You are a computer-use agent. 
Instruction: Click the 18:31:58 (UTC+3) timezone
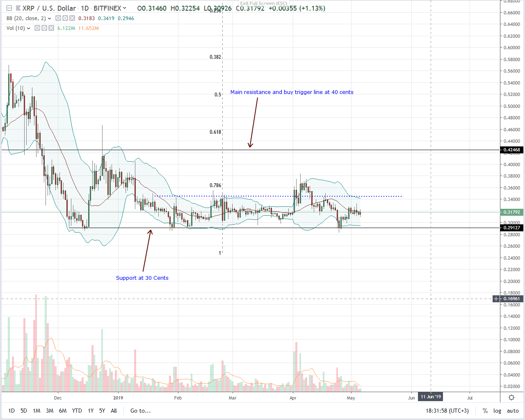447,411
